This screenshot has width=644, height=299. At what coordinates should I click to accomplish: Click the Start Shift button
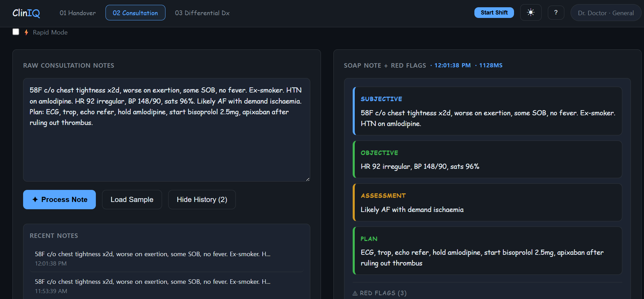(x=494, y=12)
